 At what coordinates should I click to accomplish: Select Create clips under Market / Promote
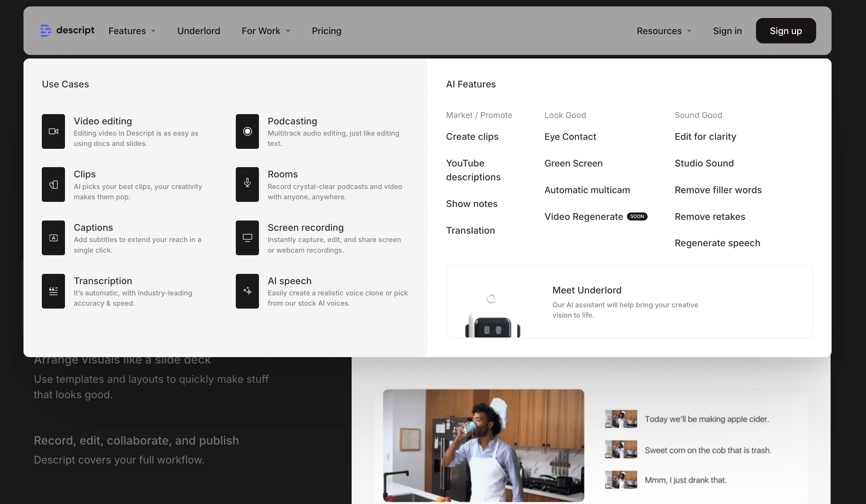[x=472, y=137]
